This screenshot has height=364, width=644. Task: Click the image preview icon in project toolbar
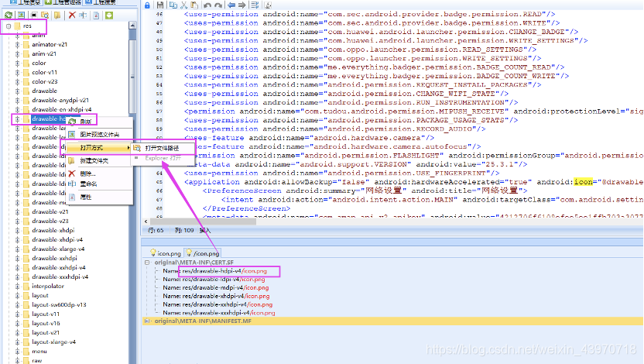click(x=21, y=15)
